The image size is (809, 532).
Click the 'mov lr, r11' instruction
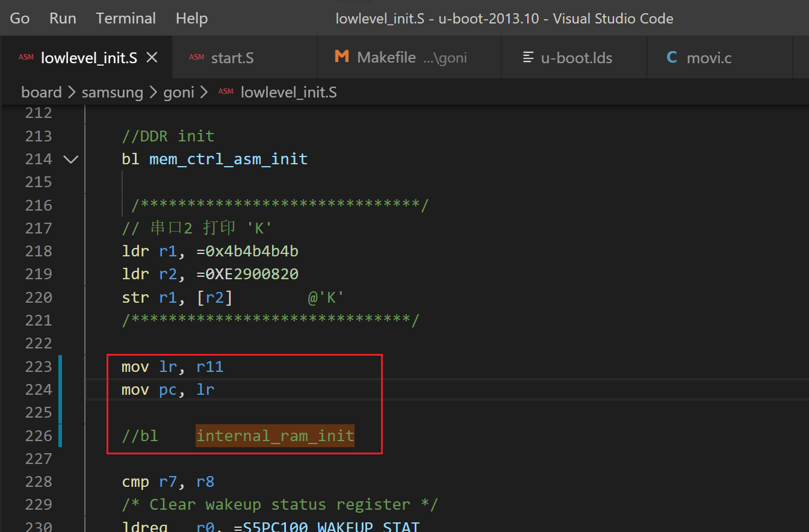coord(173,367)
